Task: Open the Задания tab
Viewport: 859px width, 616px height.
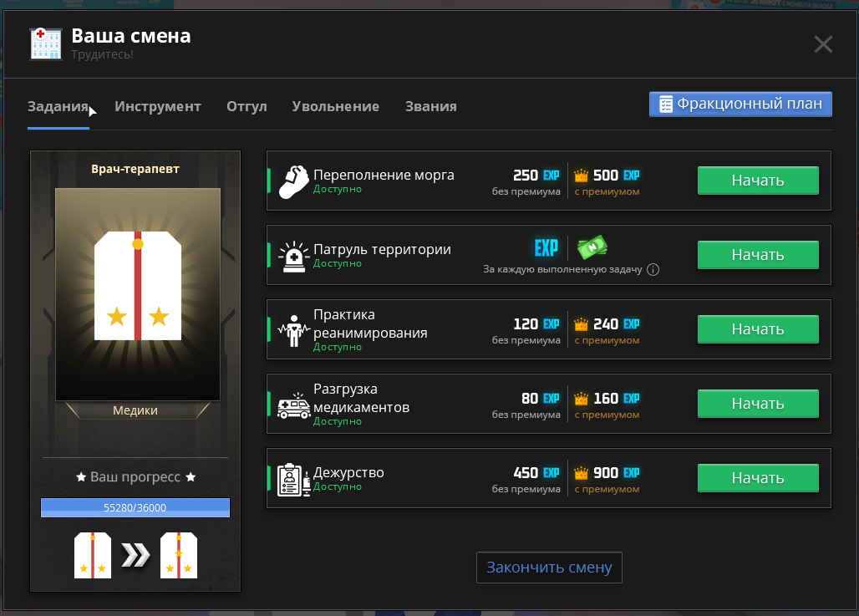Action: coord(58,106)
